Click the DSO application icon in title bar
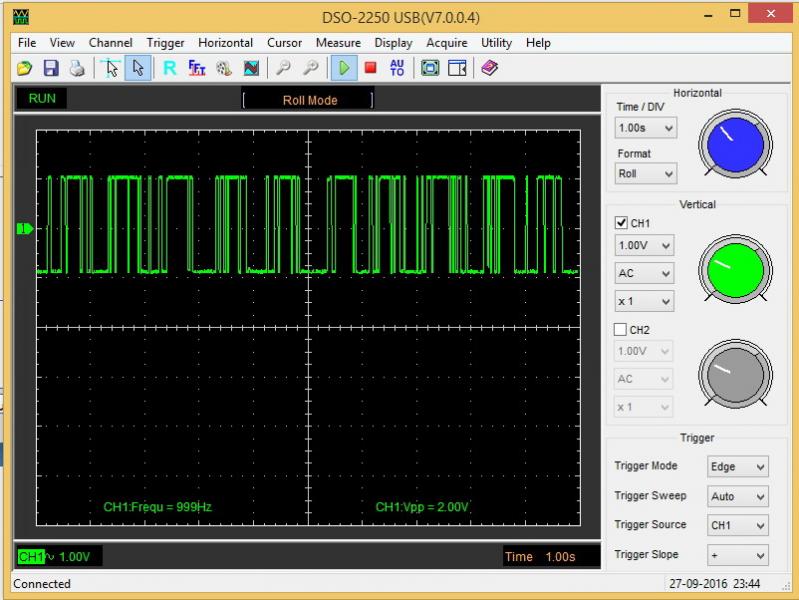Screen dimensions: 799x600 coord(21,17)
